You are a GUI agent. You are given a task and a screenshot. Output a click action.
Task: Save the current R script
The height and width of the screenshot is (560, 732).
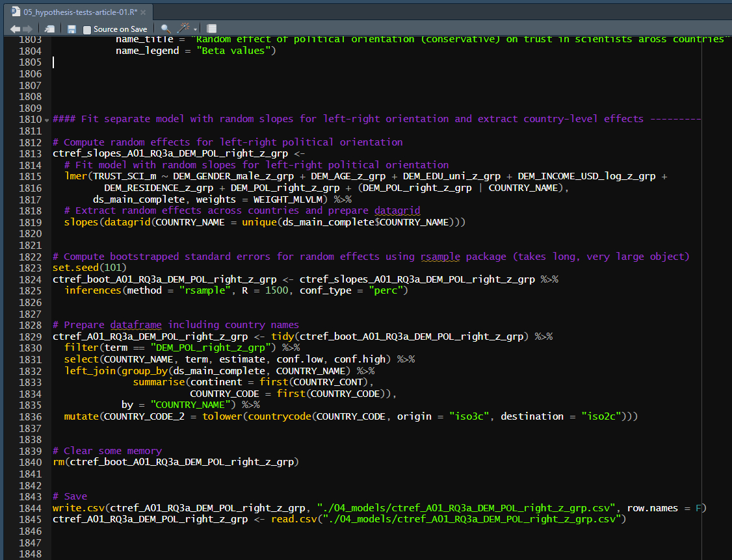72,29
